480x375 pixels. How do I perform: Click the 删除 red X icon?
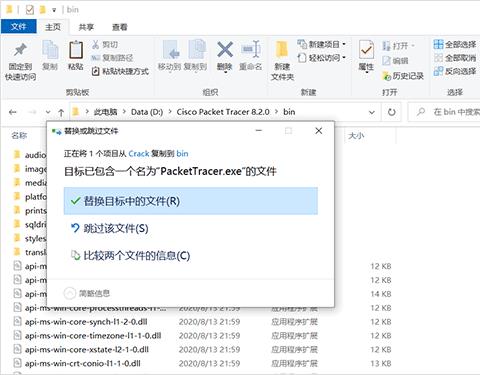point(225,50)
